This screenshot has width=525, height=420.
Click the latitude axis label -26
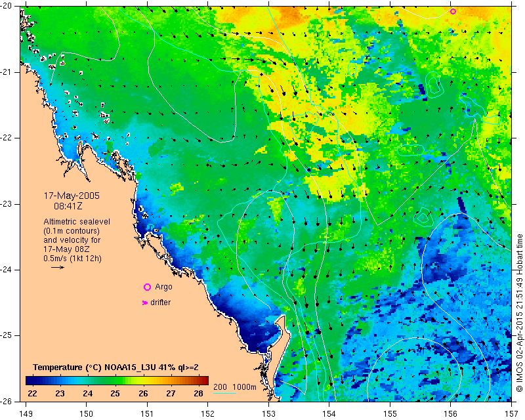pyautogui.click(x=6, y=401)
